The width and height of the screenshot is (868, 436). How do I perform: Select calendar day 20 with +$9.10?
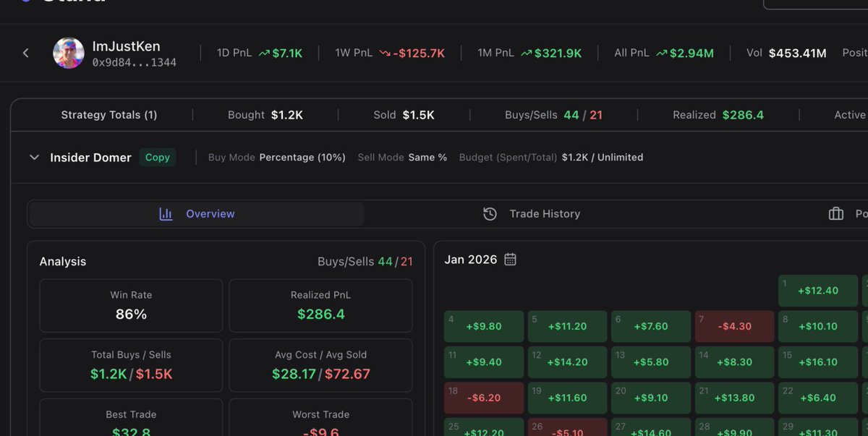(651, 398)
